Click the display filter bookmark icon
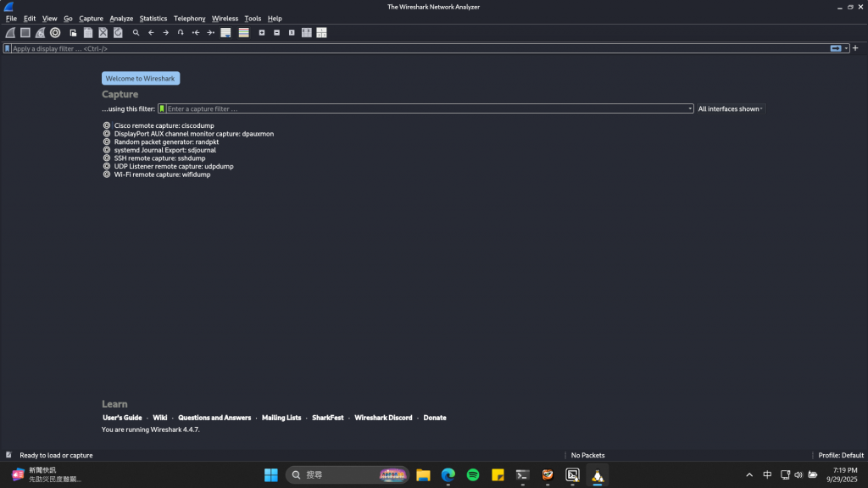 click(7, 48)
